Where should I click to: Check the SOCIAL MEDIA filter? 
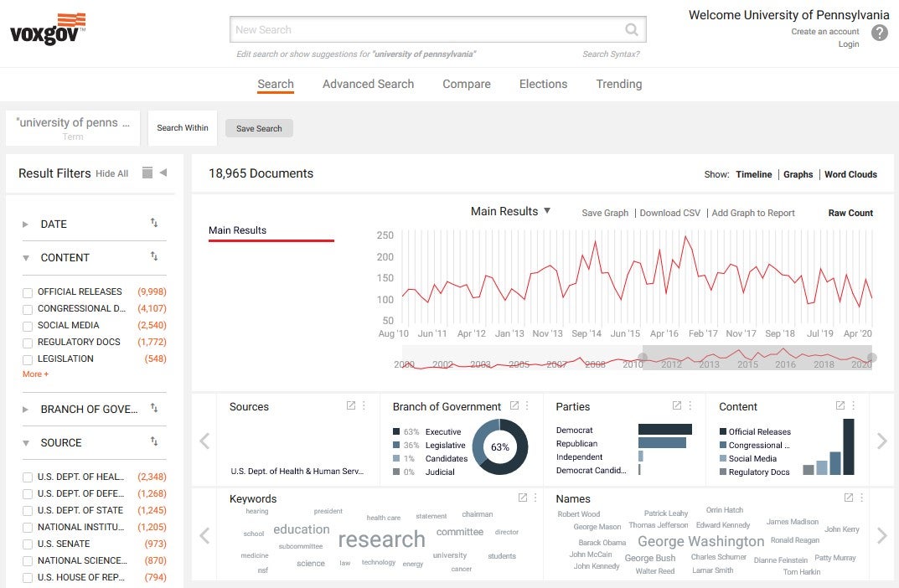pyautogui.click(x=28, y=327)
